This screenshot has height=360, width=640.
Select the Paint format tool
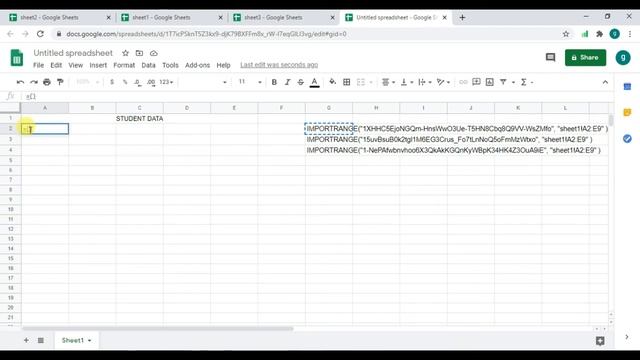point(60,82)
